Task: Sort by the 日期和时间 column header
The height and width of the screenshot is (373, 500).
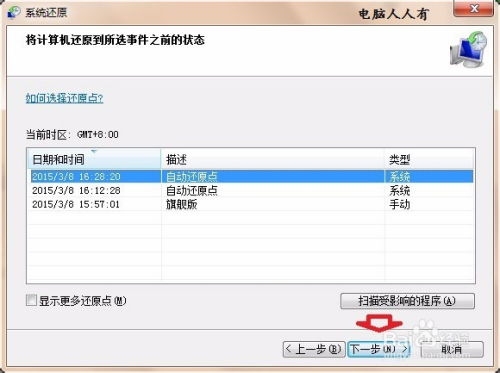Action: click(94, 159)
